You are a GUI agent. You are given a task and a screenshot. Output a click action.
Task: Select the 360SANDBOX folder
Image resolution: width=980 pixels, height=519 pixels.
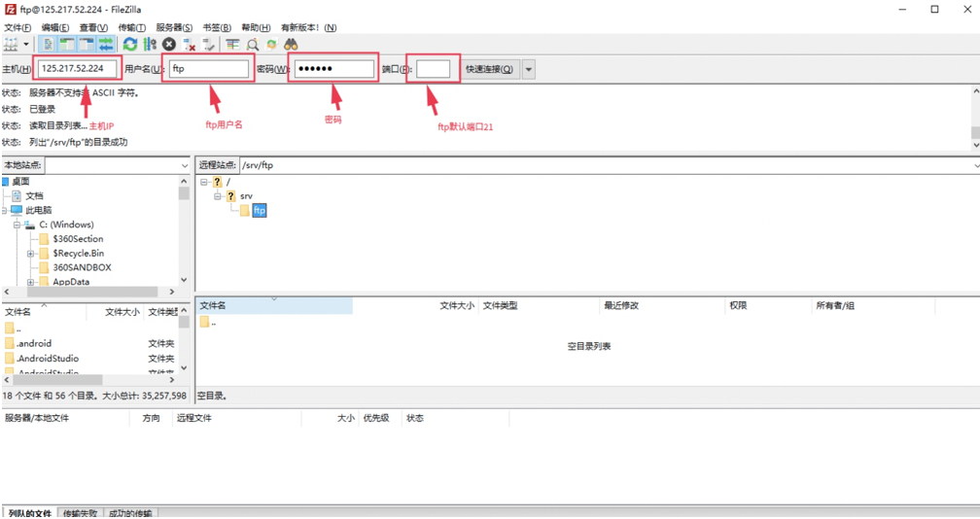pos(82,267)
